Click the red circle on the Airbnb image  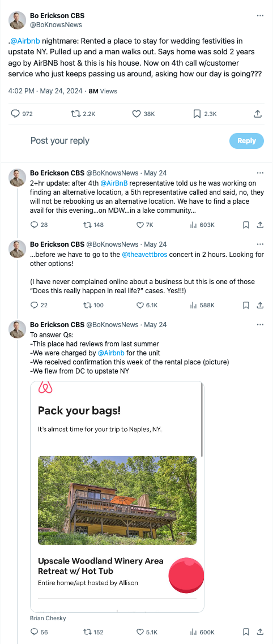click(x=186, y=575)
